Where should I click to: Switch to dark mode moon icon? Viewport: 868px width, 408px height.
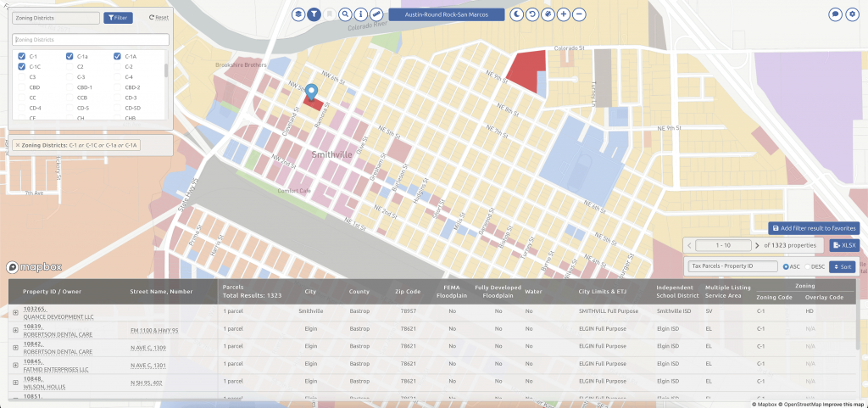pyautogui.click(x=516, y=14)
